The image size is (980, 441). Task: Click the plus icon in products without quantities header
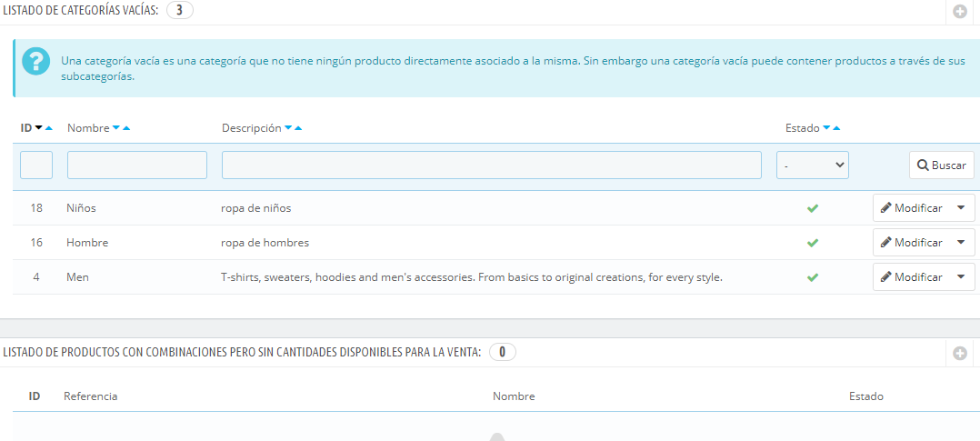click(x=959, y=353)
